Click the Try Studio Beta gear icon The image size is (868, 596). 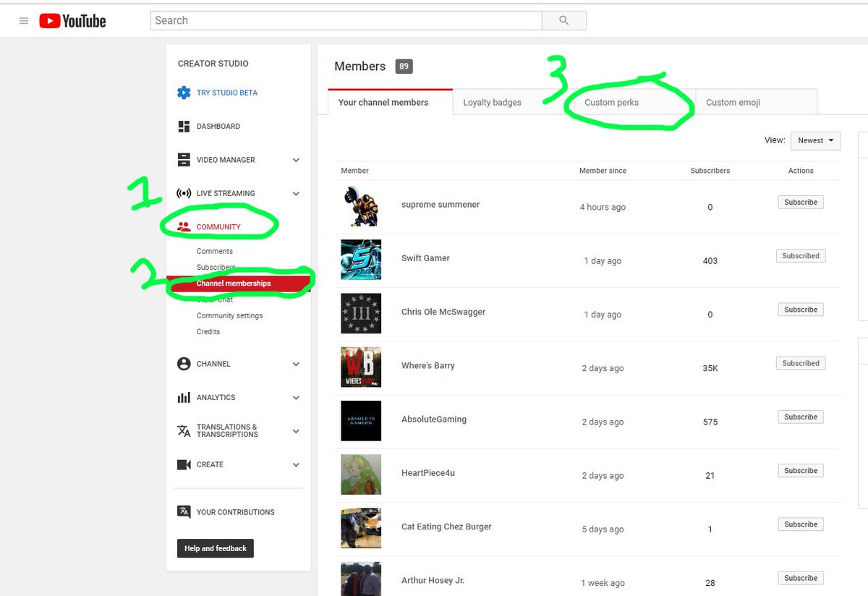184,93
